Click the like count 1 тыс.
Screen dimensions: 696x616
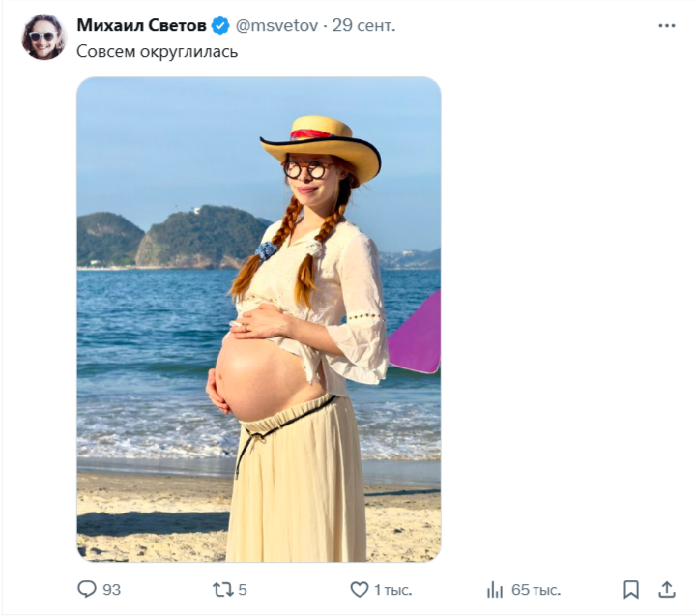(x=391, y=589)
